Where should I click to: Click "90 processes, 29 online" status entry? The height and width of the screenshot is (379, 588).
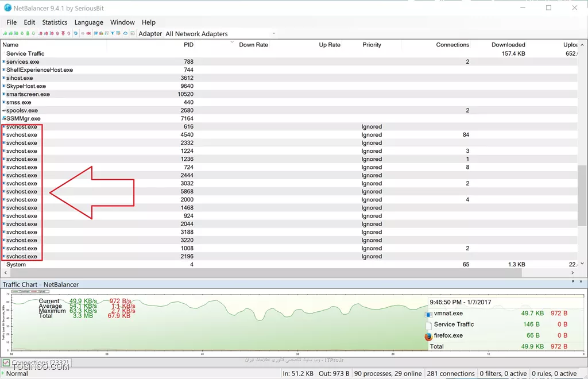[388, 373]
